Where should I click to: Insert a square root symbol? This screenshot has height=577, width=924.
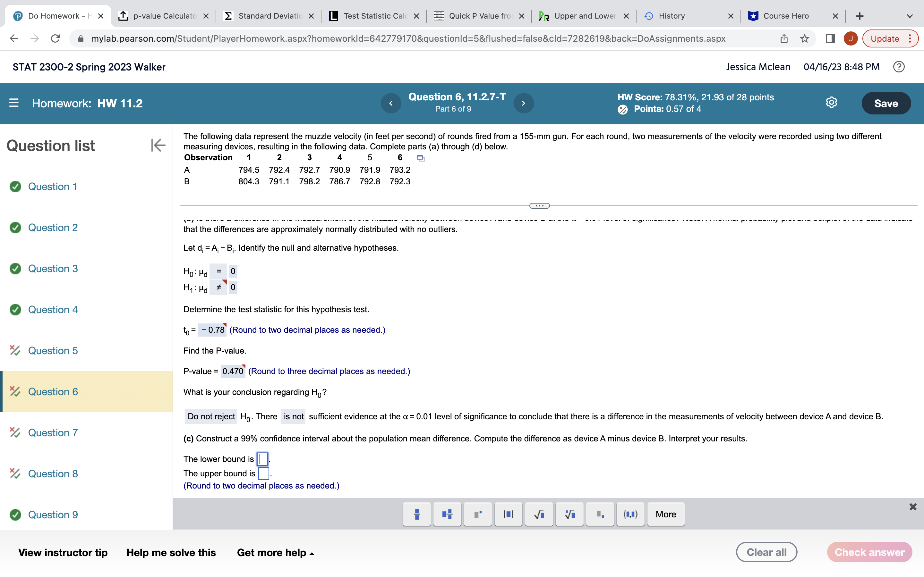539,514
